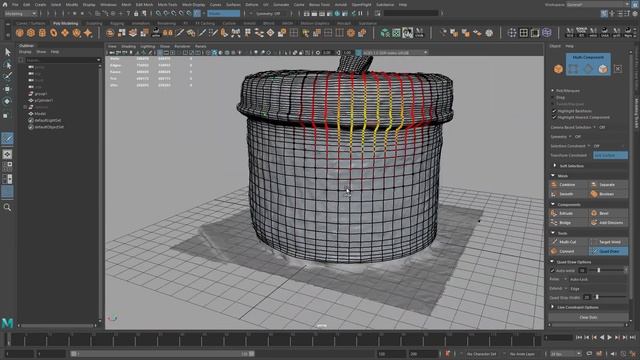Select the Polygon Sphere shelf icon
This screenshot has height=360, width=640.
[20, 33]
